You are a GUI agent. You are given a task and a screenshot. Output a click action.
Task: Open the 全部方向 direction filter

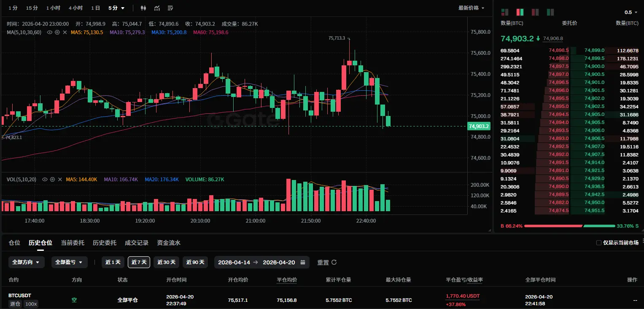pos(26,262)
